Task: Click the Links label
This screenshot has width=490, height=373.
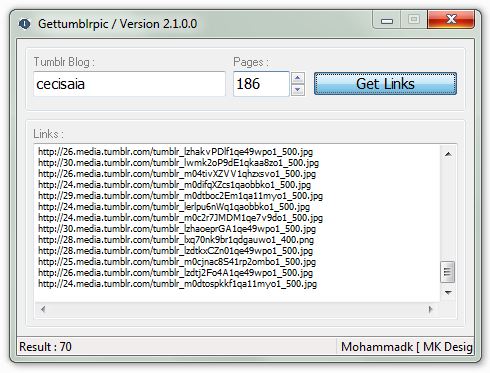Action: [x=48, y=134]
